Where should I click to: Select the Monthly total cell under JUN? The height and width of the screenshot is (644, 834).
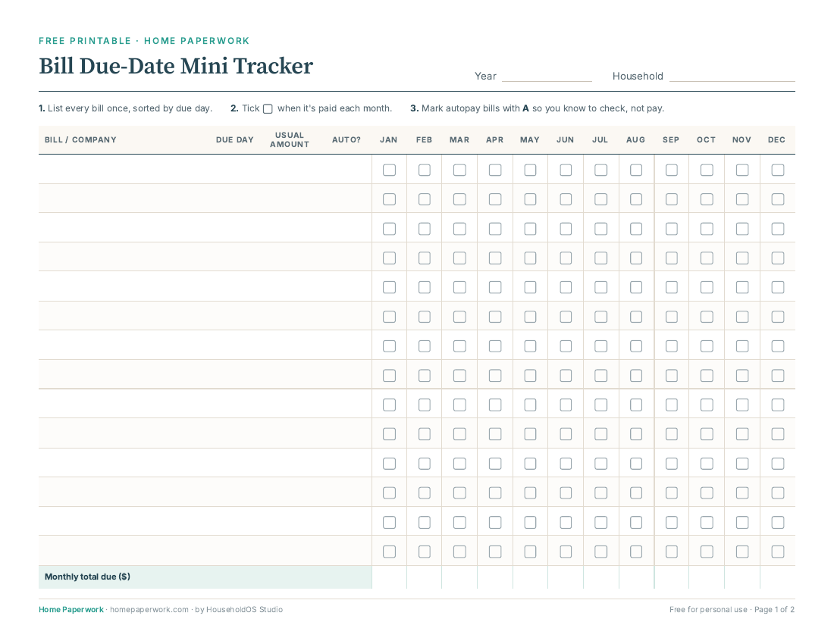(x=566, y=577)
